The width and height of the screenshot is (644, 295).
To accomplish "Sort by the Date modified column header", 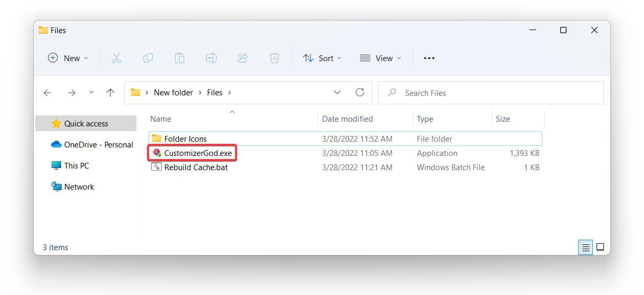I will tap(347, 119).
